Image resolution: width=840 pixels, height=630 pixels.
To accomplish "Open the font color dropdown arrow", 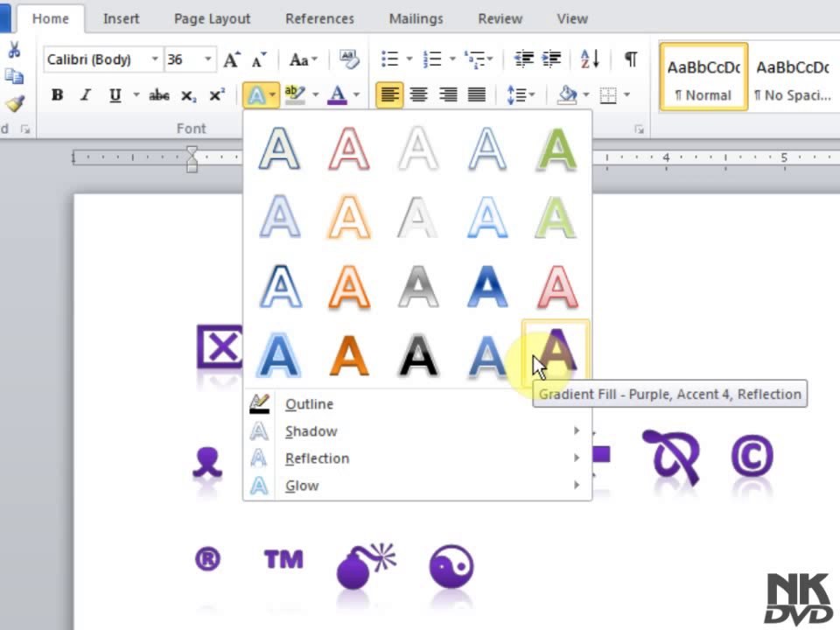I will [x=356, y=94].
